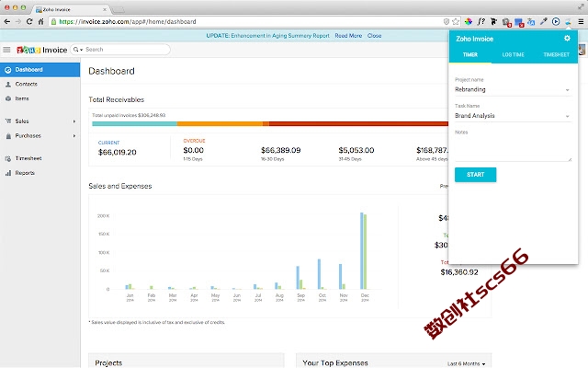The image size is (588, 368).
Task: Click the eyedropper extension icon
Action: 543,22
